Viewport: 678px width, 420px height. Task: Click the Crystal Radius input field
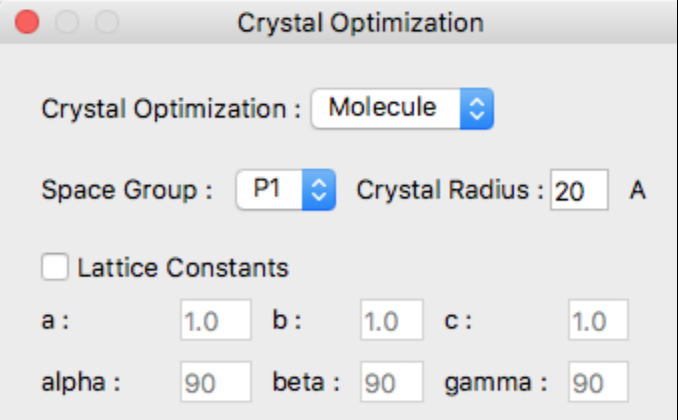[x=579, y=190]
